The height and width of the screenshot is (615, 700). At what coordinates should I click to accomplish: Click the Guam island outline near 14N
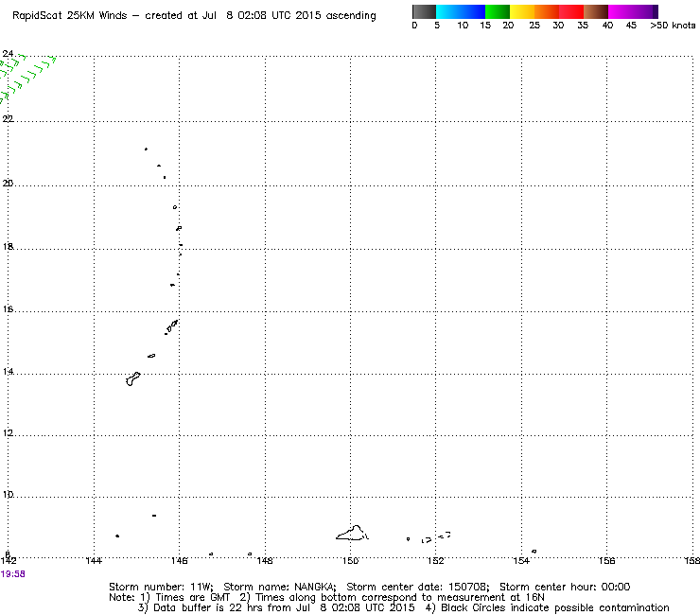[133, 379]
